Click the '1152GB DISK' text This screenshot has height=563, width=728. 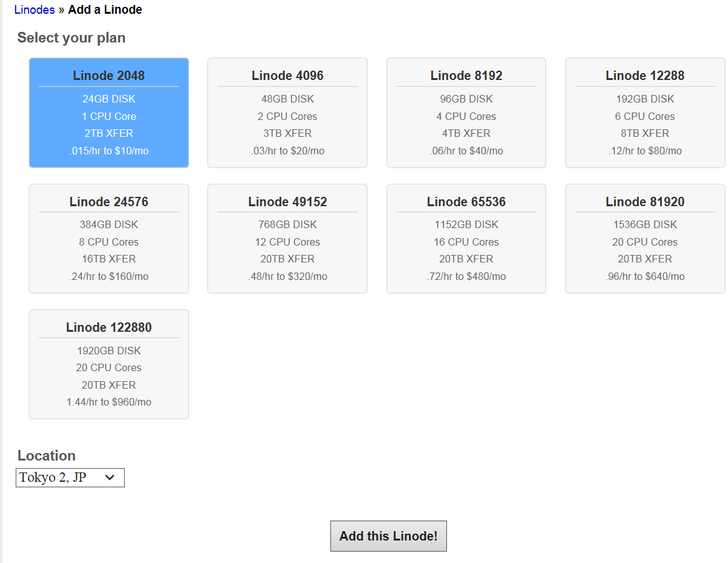(466, 224)
